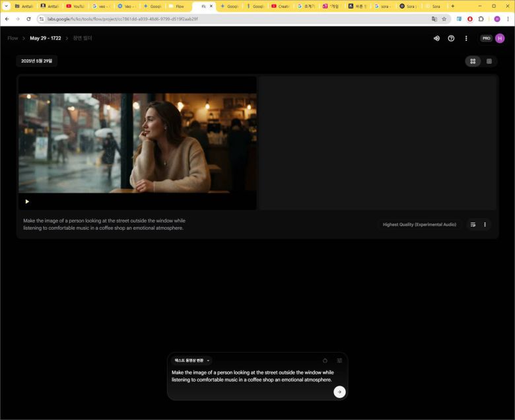Screen dimensions: 515x420
Task: Switch to list view layout
Action: point(489,61)
